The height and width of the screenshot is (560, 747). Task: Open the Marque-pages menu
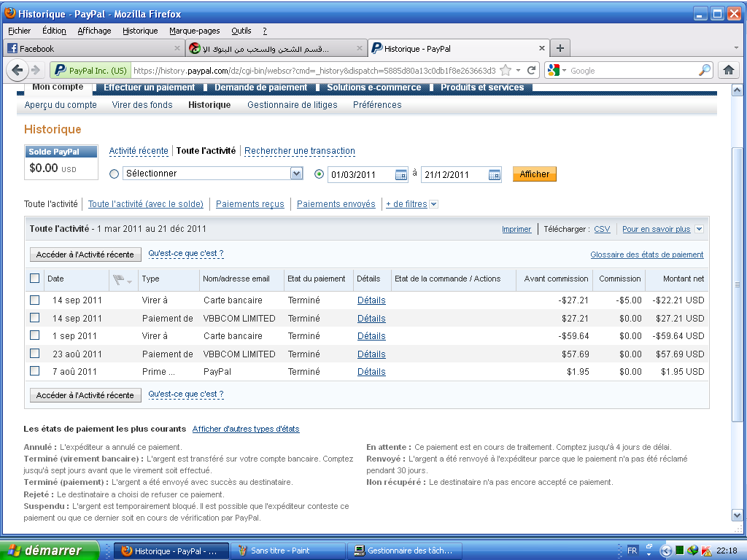coord(194,31)
